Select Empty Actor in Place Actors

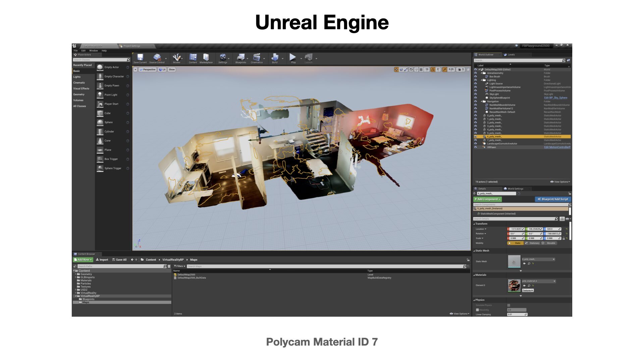coord(113,67)
